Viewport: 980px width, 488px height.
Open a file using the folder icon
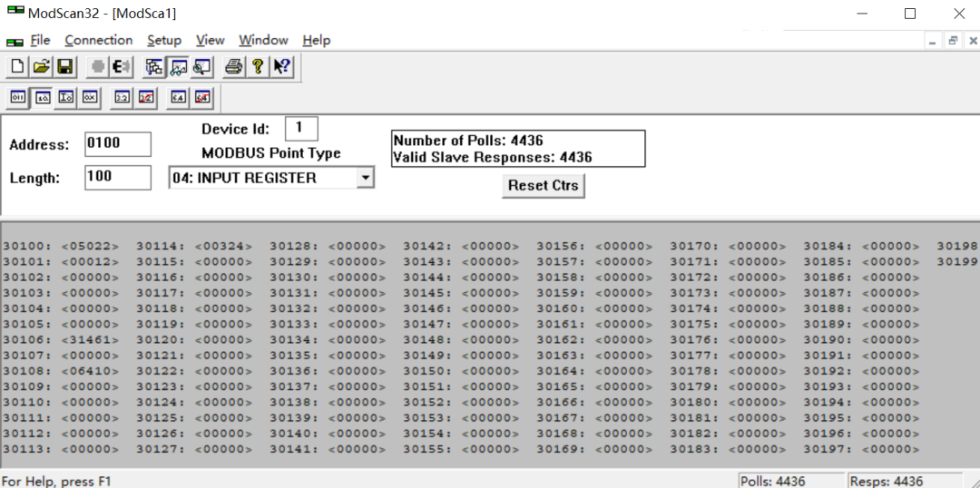click(41, 66)
